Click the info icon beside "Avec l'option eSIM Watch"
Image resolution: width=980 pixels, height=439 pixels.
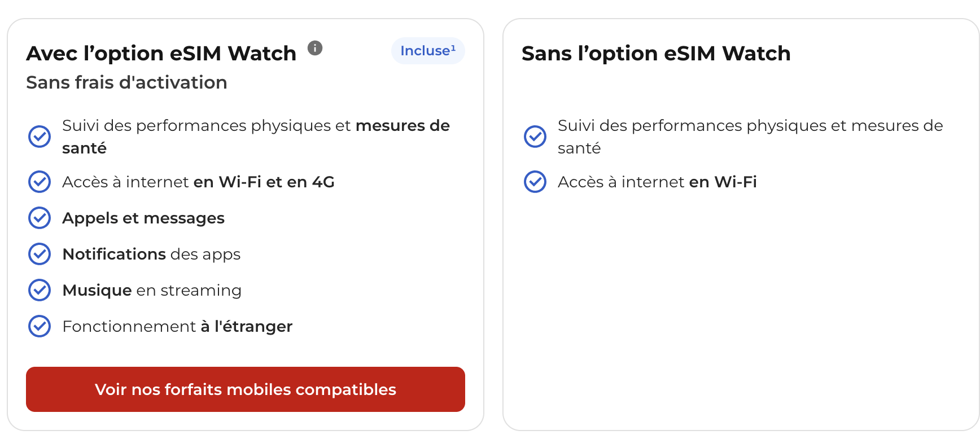coord(315,49)
